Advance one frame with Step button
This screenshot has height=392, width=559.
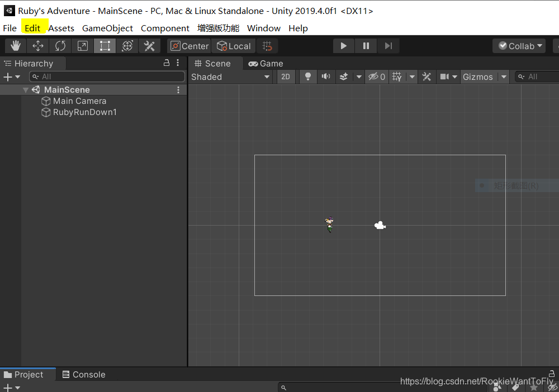(x=389, y=46)
